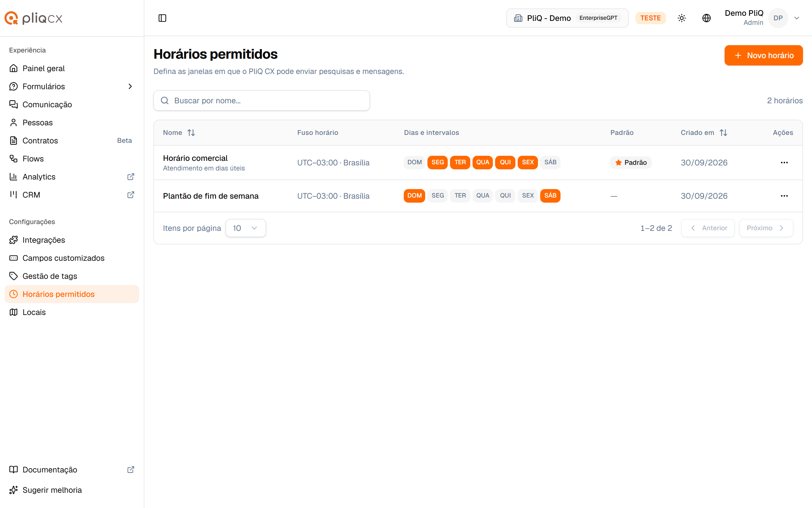Open the user account dropdown chevron
Viewport: 812px width, 508px height.
point(797,18)
